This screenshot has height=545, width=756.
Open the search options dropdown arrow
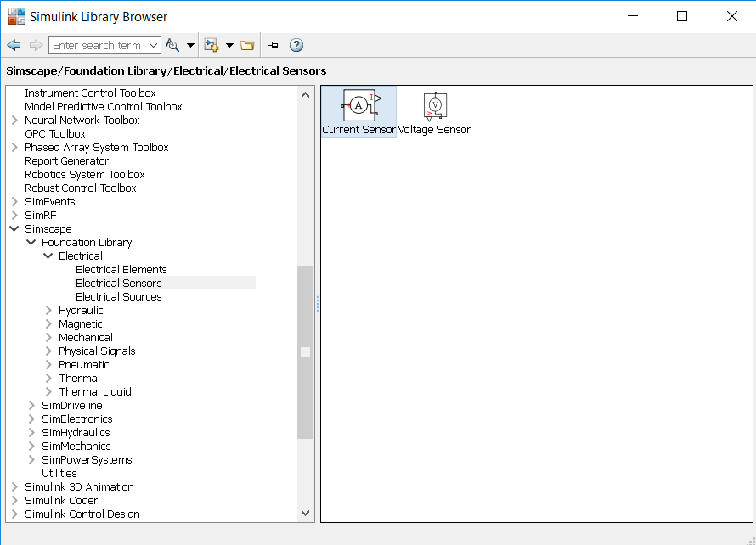(190, 45)
